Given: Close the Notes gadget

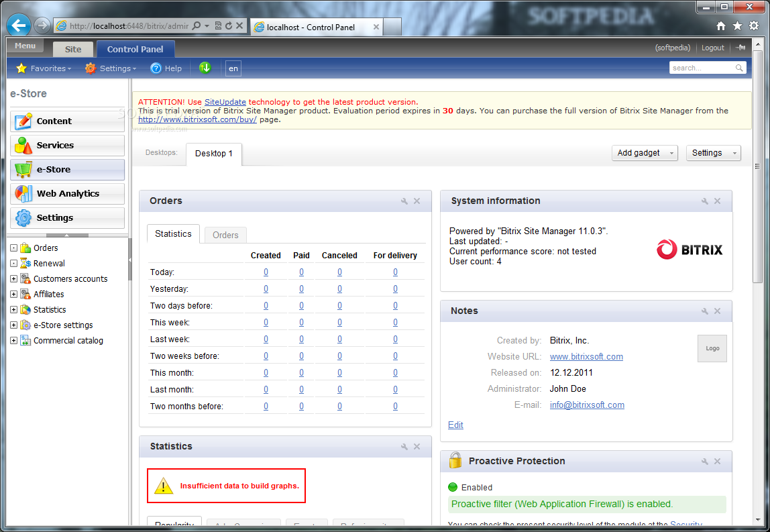Looking at the screenshot, I should click(x=718, y=311).
